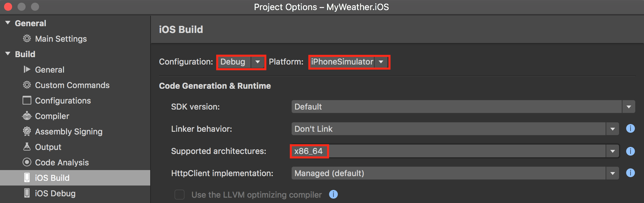The width and height of the screenshot is (644, 203).
Task: Open the Configuration Debug dropdown
Action: click(241, 62)
